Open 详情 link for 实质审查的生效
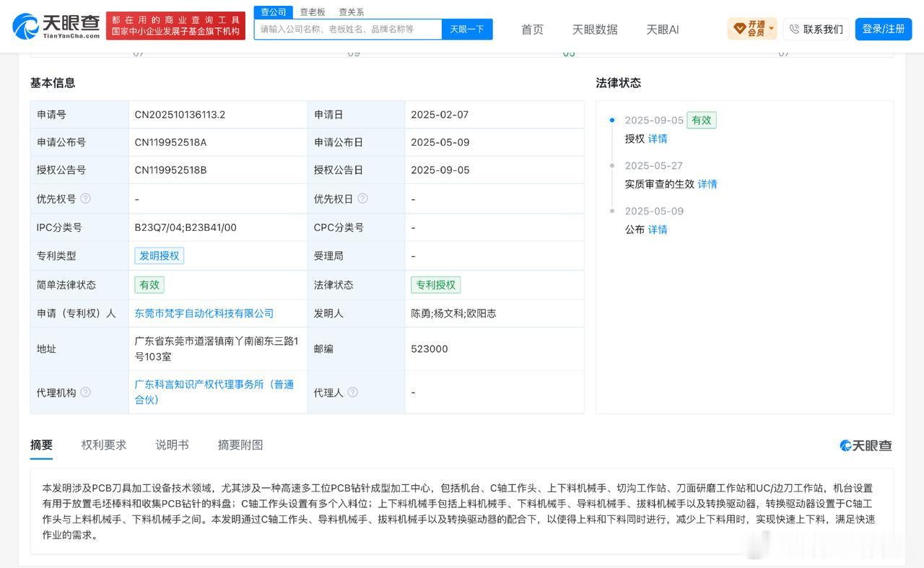This screenshot has height=568, width=924. 707,184
